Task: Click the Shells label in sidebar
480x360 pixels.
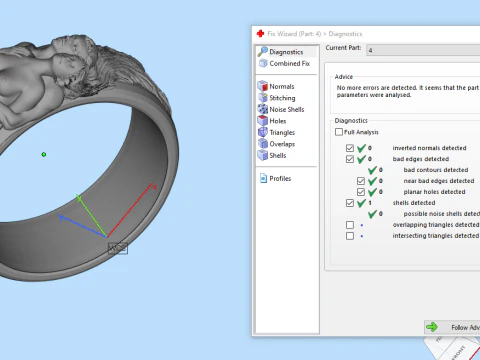Action: 278,155
